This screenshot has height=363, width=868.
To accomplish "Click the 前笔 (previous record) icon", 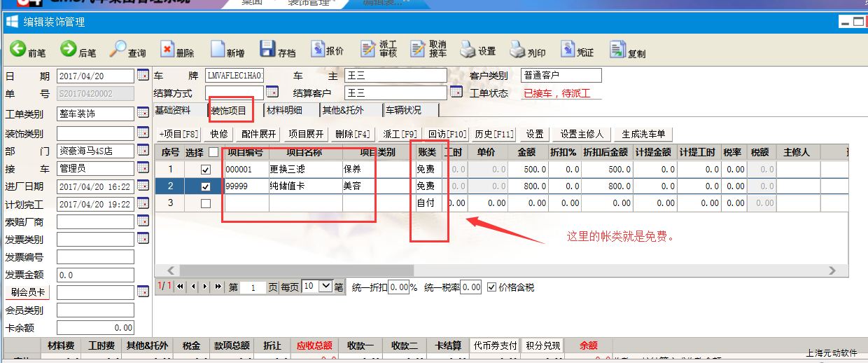I will [17, 50].
